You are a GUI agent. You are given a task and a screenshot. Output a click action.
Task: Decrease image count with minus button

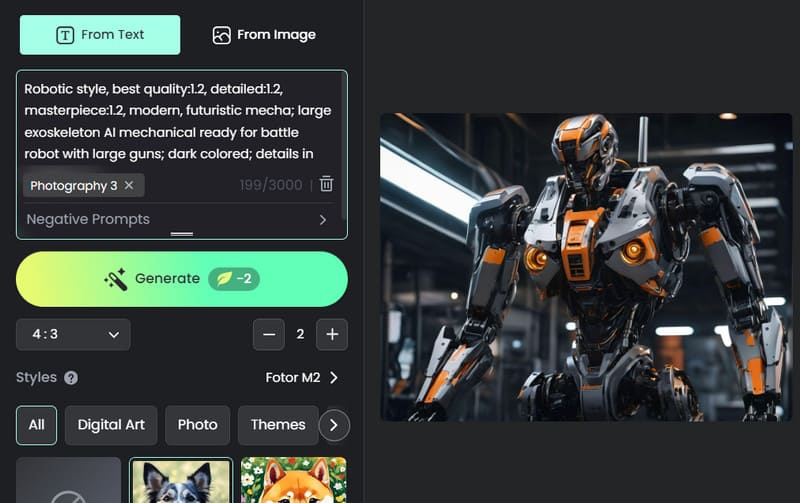(268, 334)
